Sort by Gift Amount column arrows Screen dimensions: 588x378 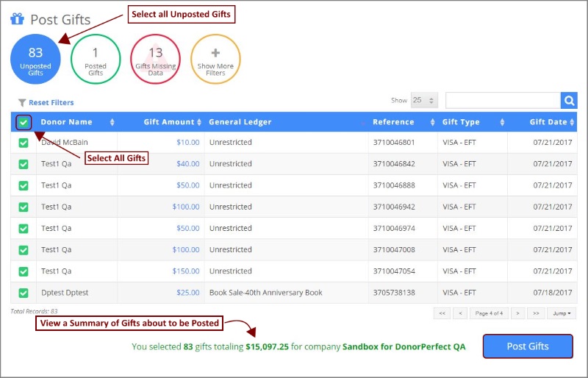pyautogui.click(x=199, y=122)
